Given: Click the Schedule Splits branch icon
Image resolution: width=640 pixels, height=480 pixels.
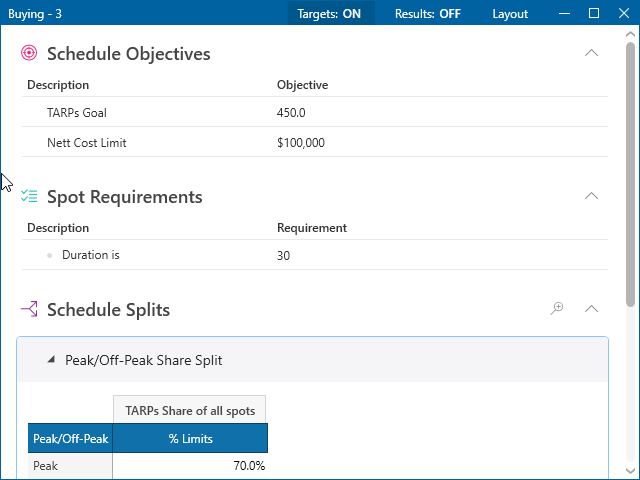Looking at the screenshot, I should (29, 309).
